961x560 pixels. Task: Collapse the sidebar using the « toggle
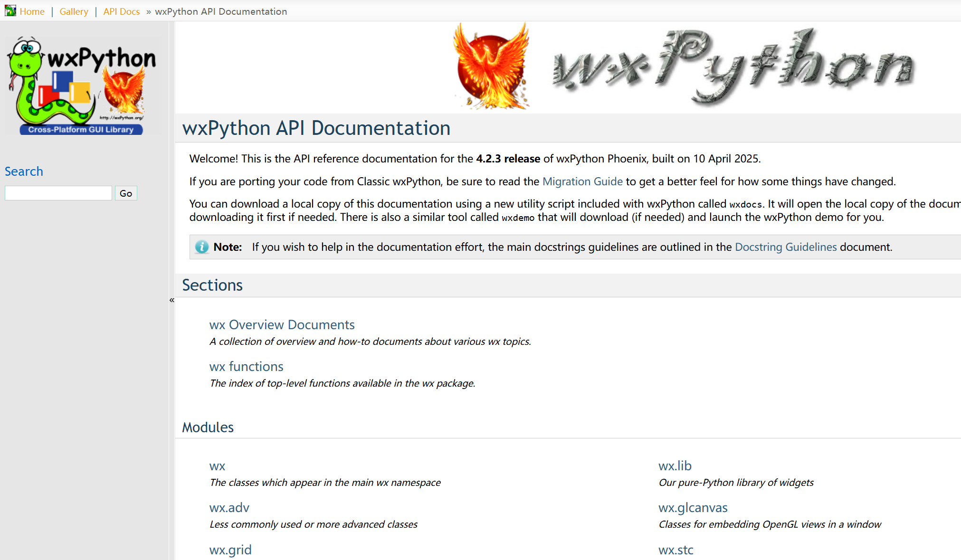(x=172, y=300)
